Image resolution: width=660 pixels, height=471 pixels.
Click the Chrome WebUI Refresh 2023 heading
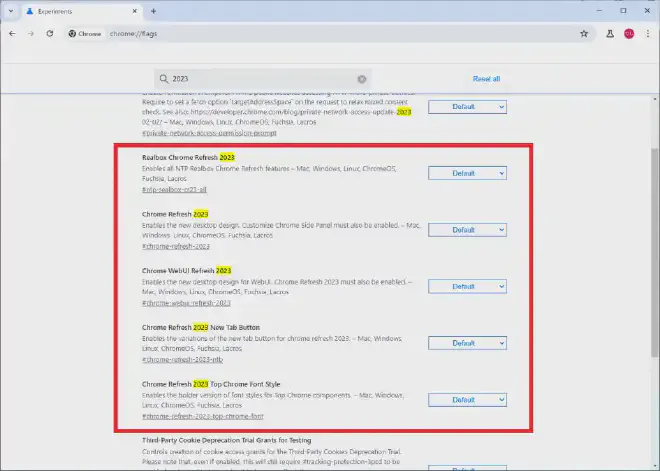[186, 271]
